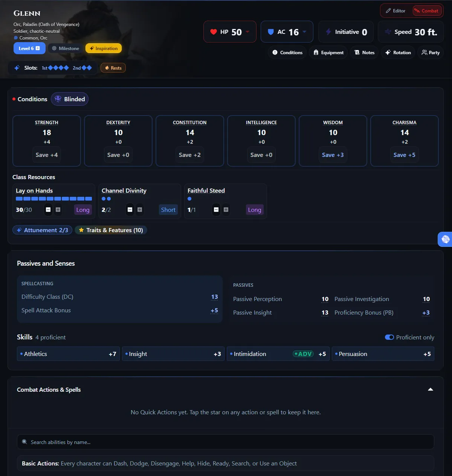Screen dimensions: 452x476
Task: Roll the Strength save +4
Action: coord(47,155)
